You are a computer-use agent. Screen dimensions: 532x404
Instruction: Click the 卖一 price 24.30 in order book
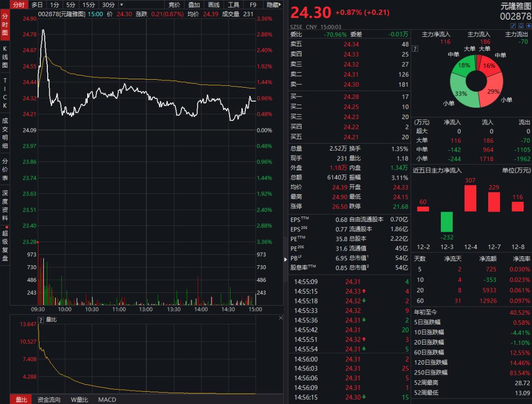(351, 85)
